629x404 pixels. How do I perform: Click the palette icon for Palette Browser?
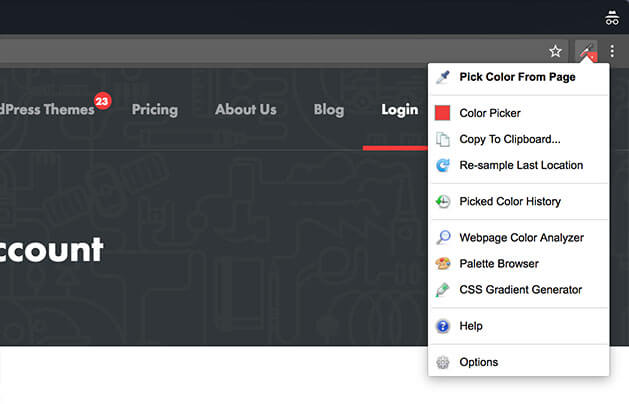[x=443, y=264]
